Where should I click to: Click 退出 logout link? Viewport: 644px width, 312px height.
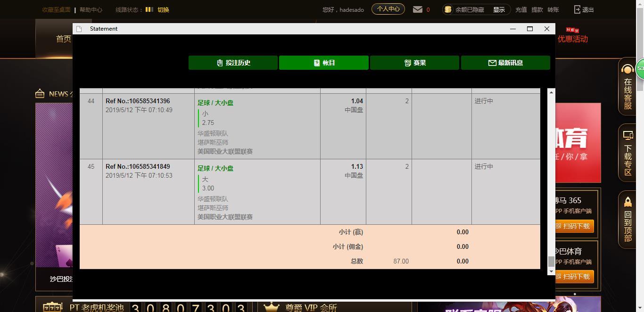click(x=588, y=9)
